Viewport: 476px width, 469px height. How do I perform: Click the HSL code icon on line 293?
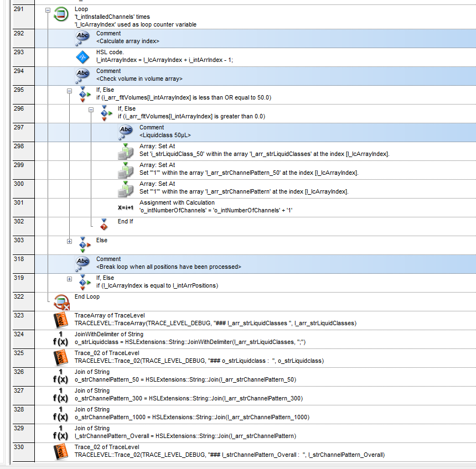[x=82, y=56]
